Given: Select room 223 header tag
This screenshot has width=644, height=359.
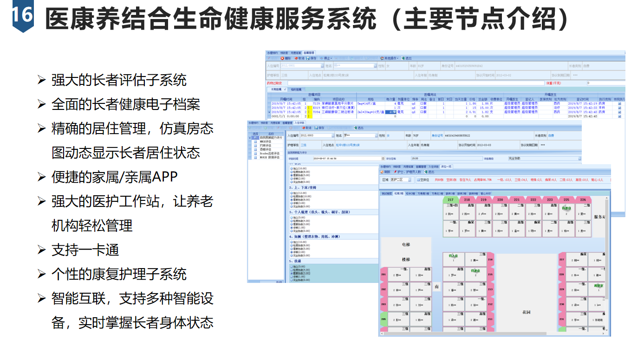Looking at the screenshot, I should point(550,199).
